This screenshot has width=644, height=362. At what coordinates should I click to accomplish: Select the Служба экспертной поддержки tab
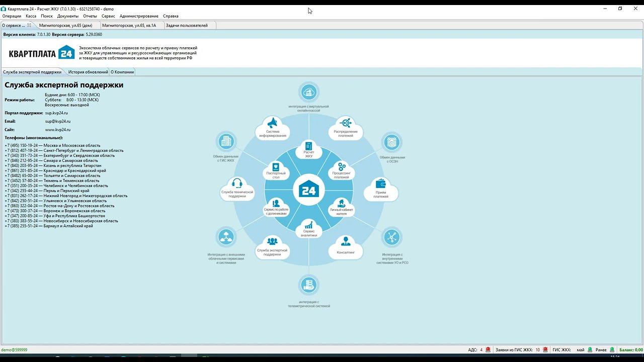(32, 72)
